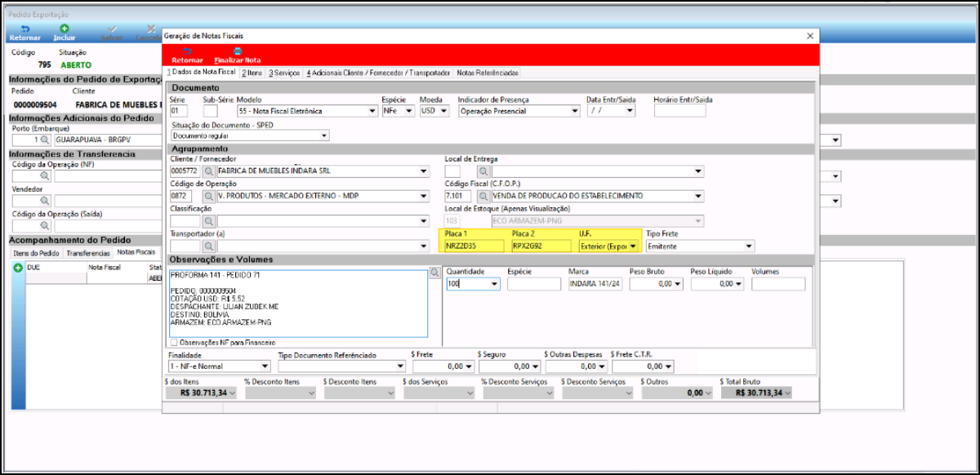Select the Notas Fiscais tab in background window
Screen dimensions: 980x475
tap(135, 253)
